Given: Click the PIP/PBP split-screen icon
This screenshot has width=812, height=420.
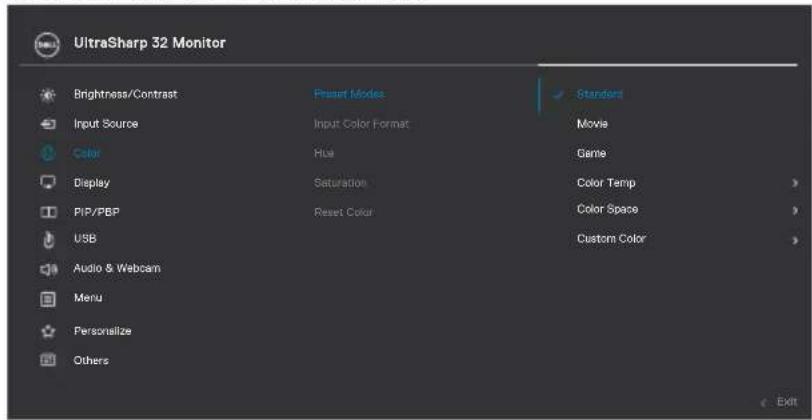Looking at the screenshot, I should (x=47, y=212).
